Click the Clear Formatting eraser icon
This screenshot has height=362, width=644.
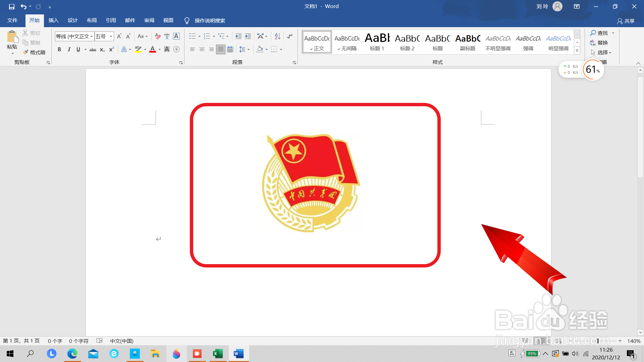tap(158, 36)
